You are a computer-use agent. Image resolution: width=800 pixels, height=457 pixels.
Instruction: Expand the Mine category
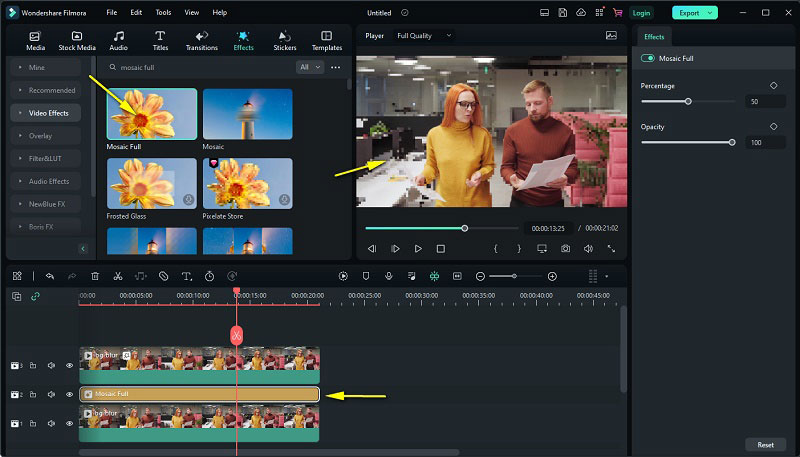tap(45, 67)
